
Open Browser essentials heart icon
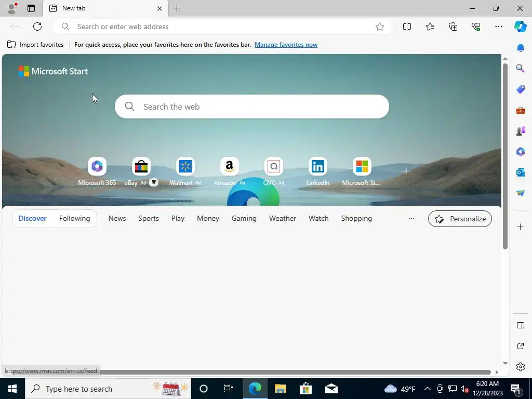[x=476, y=26]
